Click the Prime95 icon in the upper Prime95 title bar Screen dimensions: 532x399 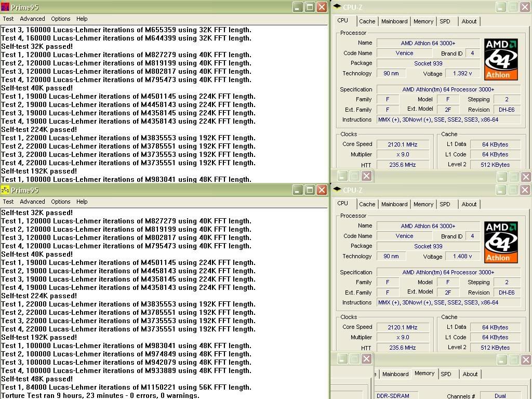click(x=5, y=7)
